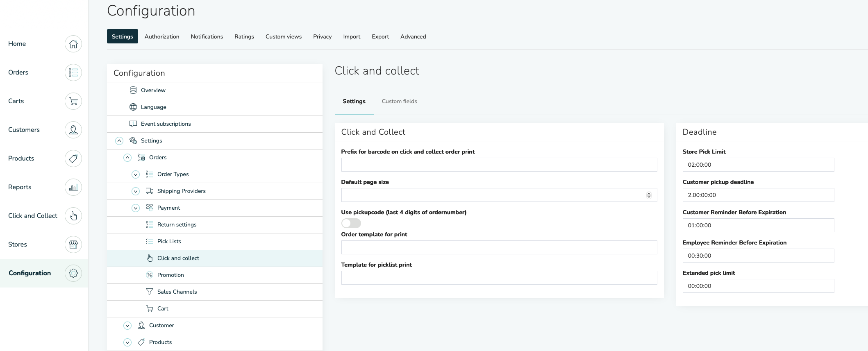Open Event subscriptions in the tree

pos(166,124)
